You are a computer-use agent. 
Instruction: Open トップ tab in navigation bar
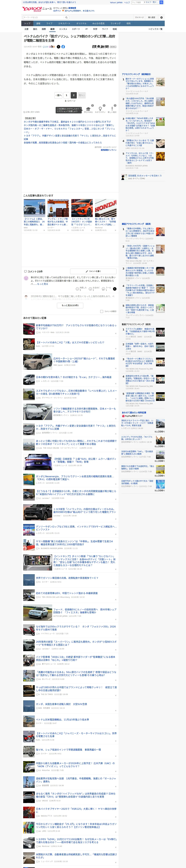click(27, 24)
